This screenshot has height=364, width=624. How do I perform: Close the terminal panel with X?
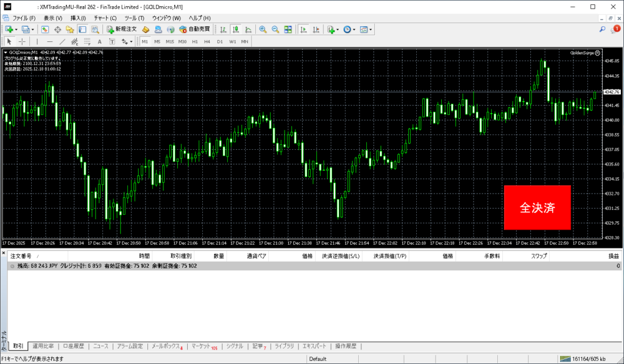tap(4, 253)
